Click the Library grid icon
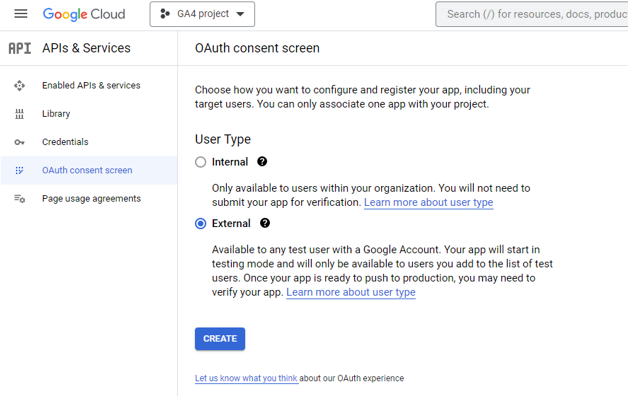 (x=19, y=114)
